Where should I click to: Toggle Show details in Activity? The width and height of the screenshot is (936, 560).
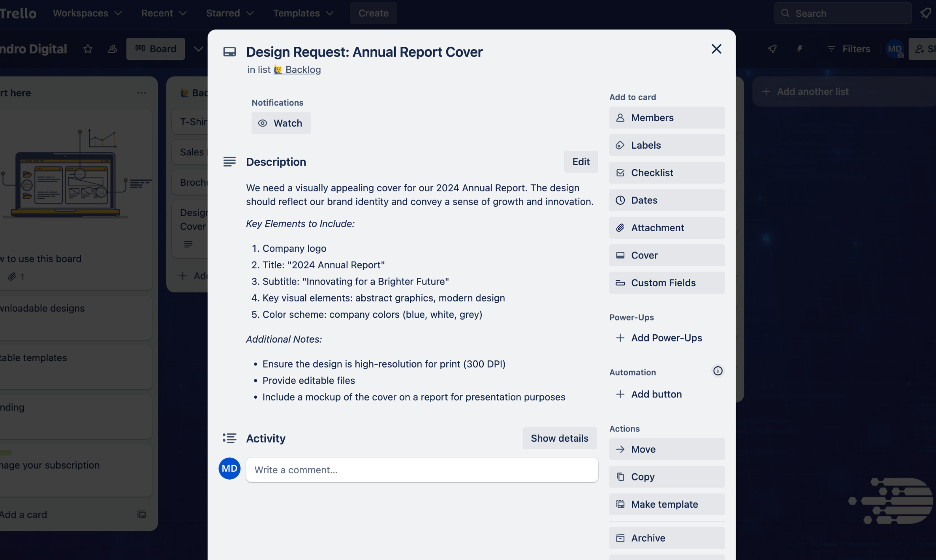pos(559,438)
